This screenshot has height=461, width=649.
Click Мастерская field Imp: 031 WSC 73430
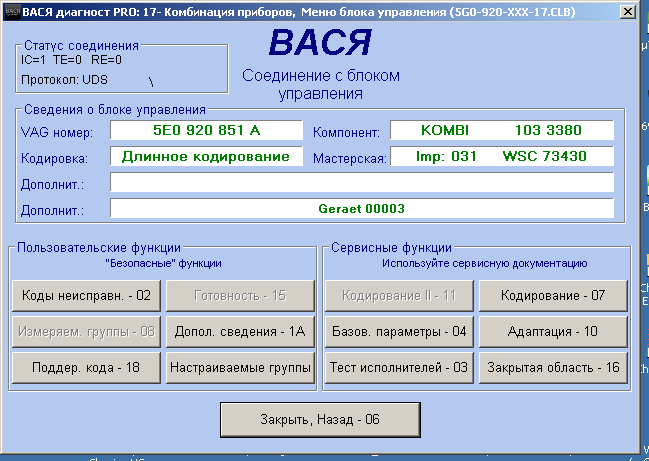tap(502, 156)
